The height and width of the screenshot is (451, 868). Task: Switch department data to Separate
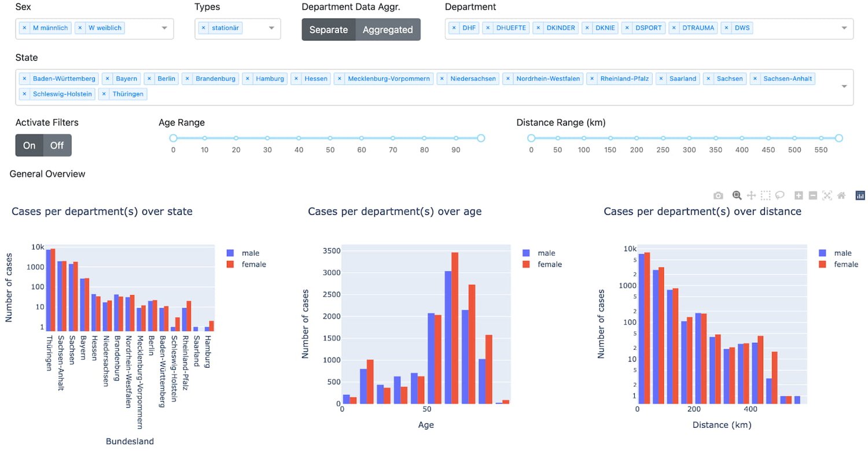click(328, 29)
